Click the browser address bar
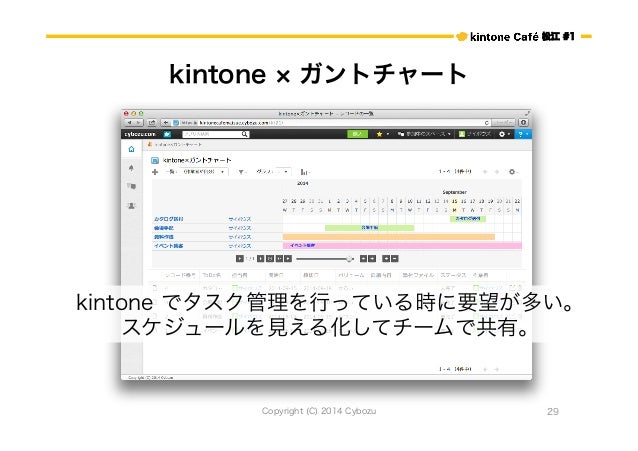638x451 pixels. pos(331,123)
